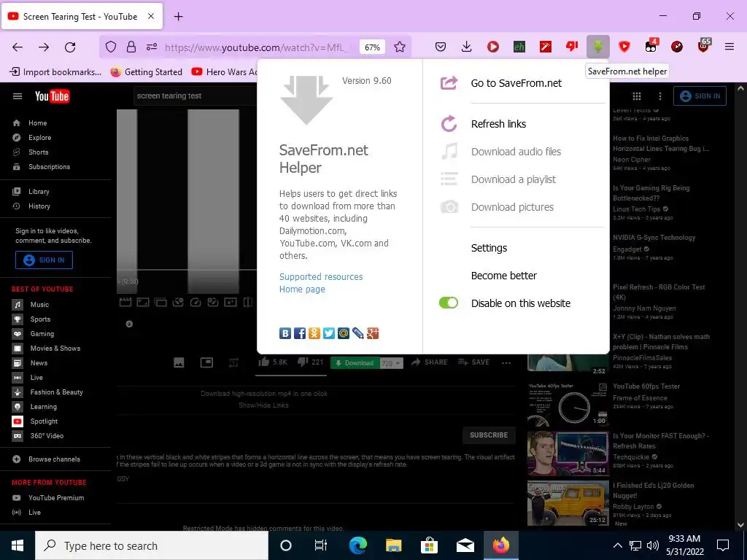Click tracking protection shield icon

click(111, 47)
